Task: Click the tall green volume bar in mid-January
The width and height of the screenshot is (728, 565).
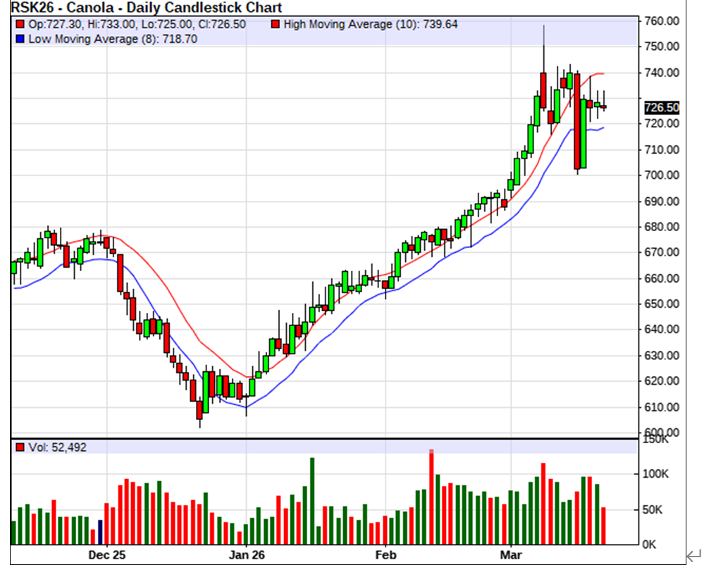Action: pos(312,501)
